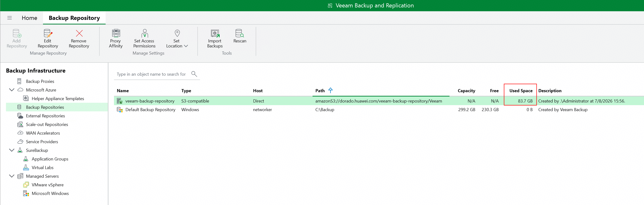Viewport: 644px width, 205px height.
Task: Click the Default Backup Repository row icon
Action: coord(120,109)
